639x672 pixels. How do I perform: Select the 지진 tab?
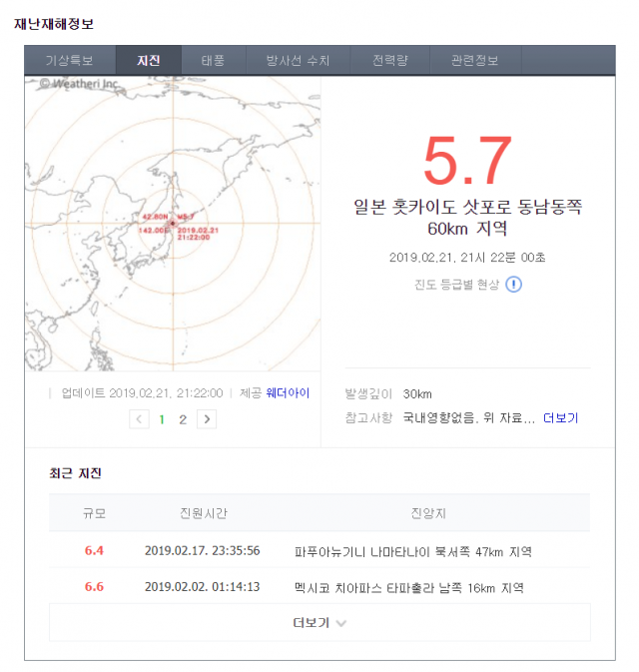[148, 61]
